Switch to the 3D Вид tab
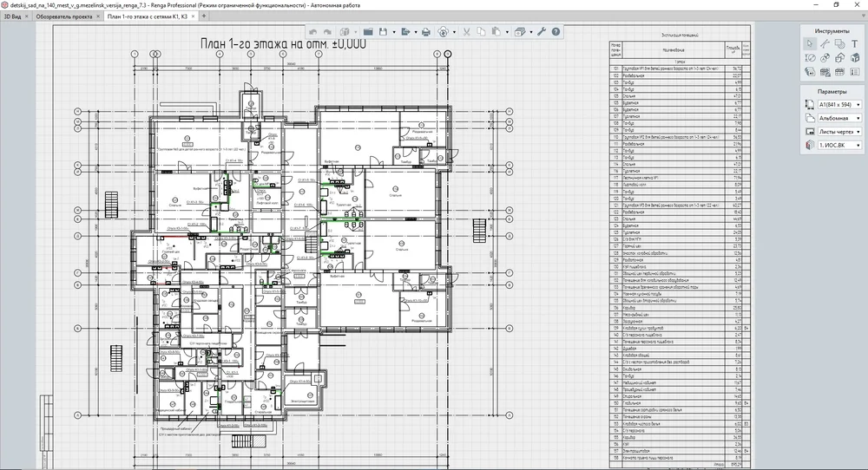The width and height of the screenshot is (868, 470). pyautogui.click(x=15, y=16)
